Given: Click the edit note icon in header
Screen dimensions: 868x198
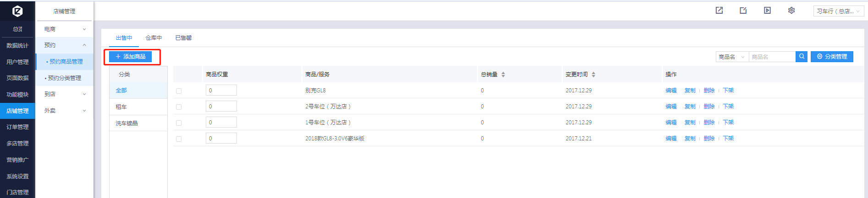Looking at the screenshot, I should coord(743,11).
